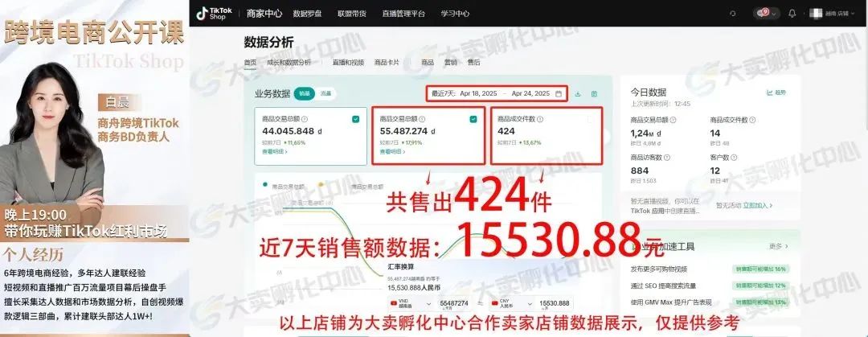Click the Apr 18, 2025 start date
The height and width of the screenshot is (337, 868).
(x=478, y=93)
